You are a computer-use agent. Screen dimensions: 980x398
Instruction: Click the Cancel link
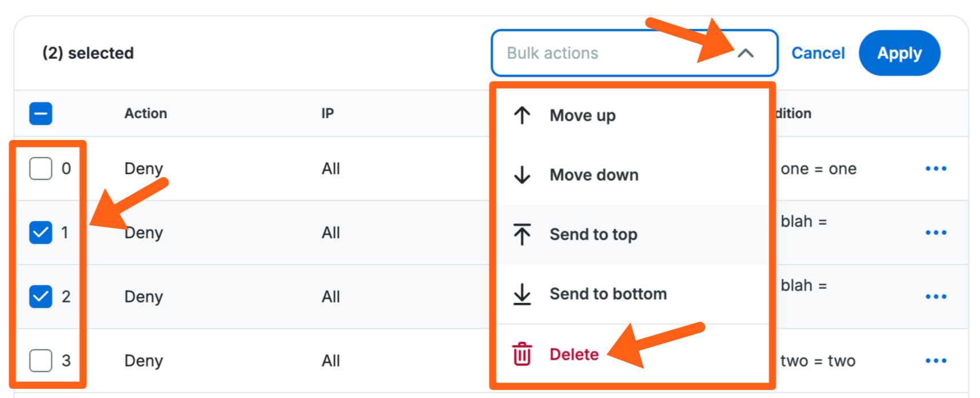(818, 53)
